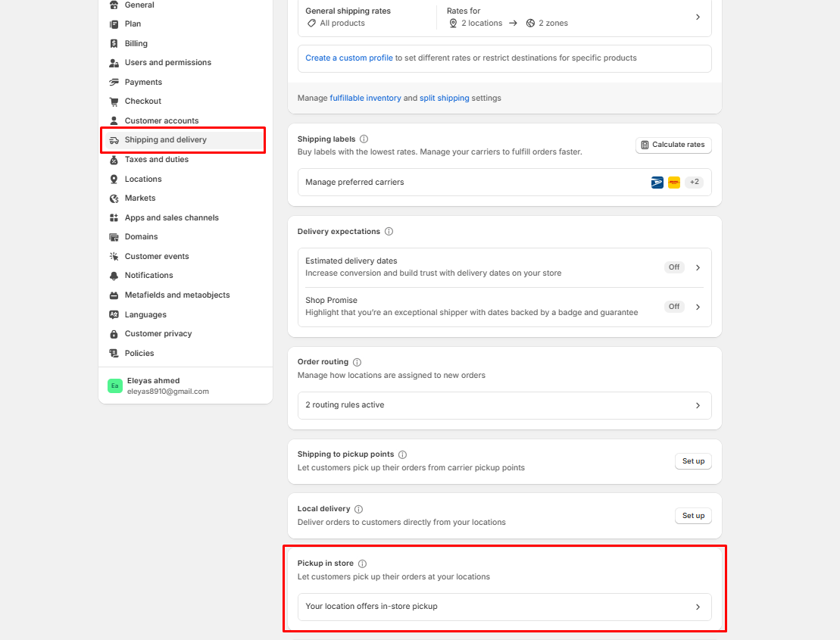Click info icon beside Shipping labels
840x640 pixels.
coord(364,139)
